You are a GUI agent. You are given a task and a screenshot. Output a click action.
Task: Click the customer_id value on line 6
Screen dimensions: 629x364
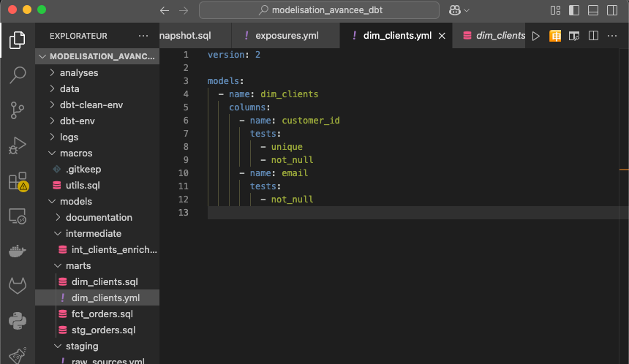pyautogui.click(x=311, y=121)
